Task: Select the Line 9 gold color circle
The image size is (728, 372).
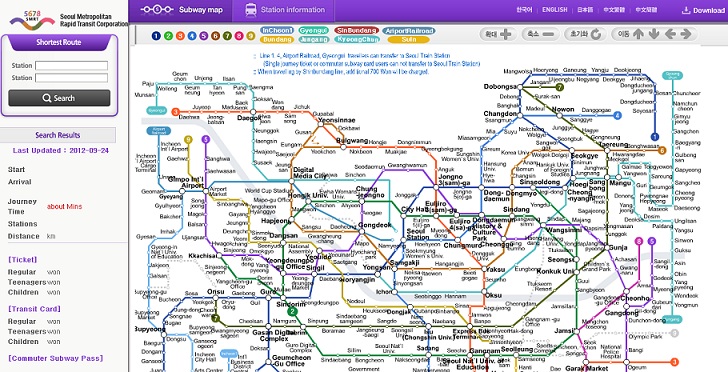Action: 251,36
